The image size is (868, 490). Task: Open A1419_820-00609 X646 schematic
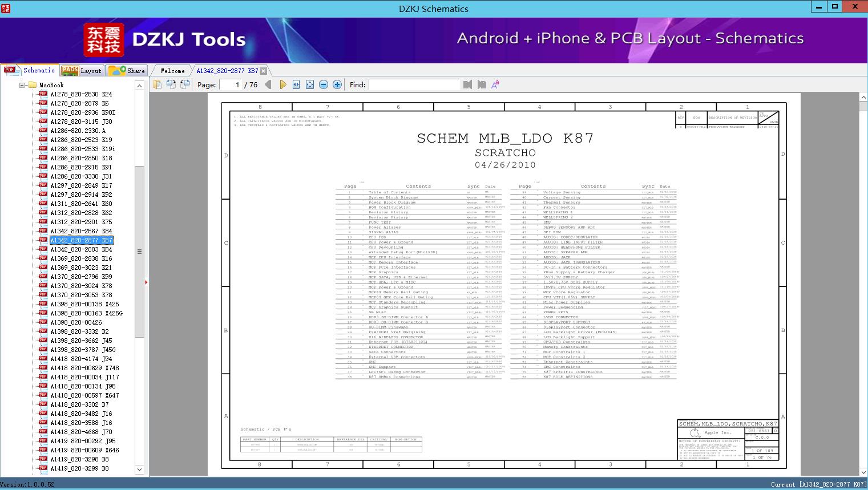tap(84, 450)
